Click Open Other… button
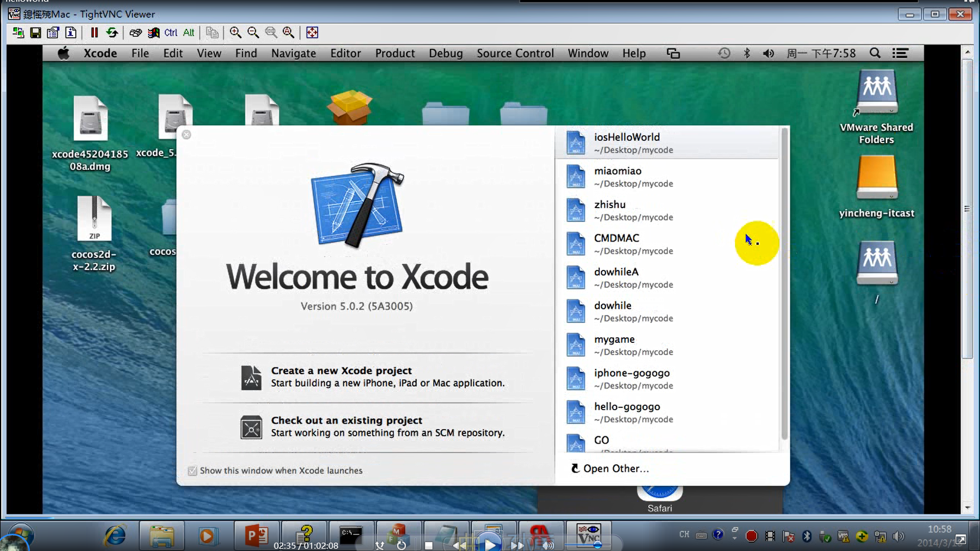Viewport: 980px width, 551px height. tap(610, 469)
